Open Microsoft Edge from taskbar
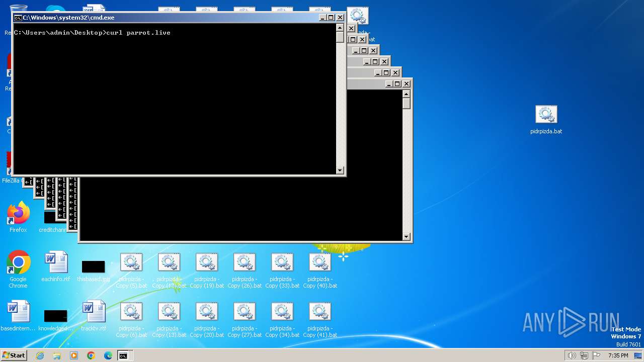The height and width of the screenshot is (362, 644). [108, 355]
